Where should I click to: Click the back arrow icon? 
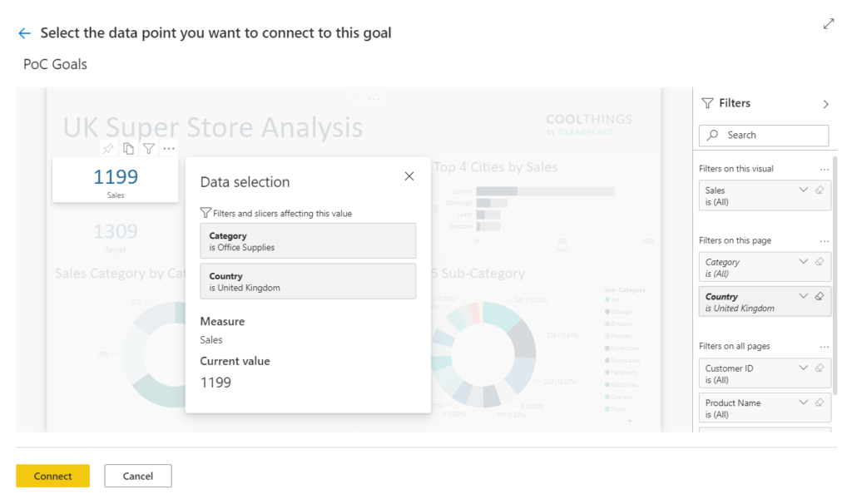tap(24, 33)
